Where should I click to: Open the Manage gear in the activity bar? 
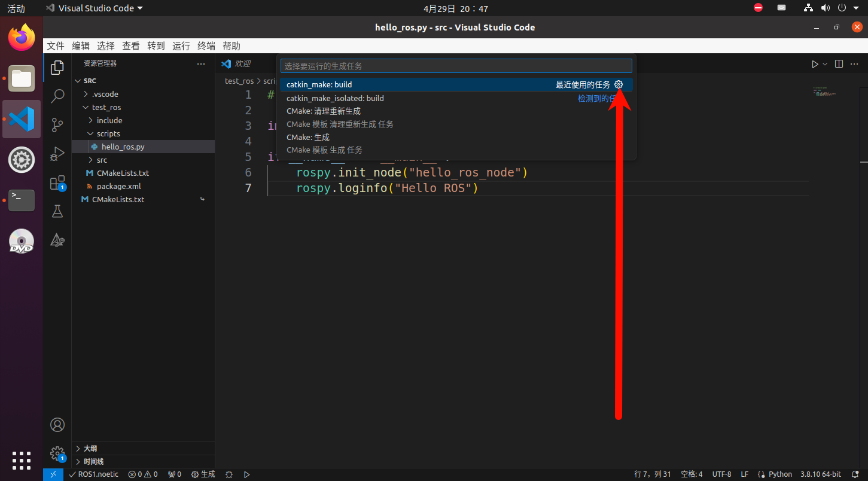[57, 453]
